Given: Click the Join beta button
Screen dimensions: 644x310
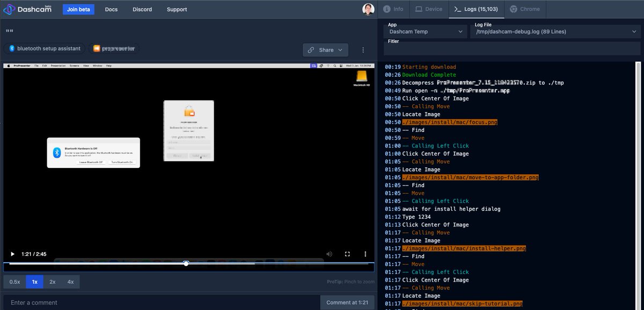Looking at the screenshot, I should pyautogui.click(x=78, y=9).
